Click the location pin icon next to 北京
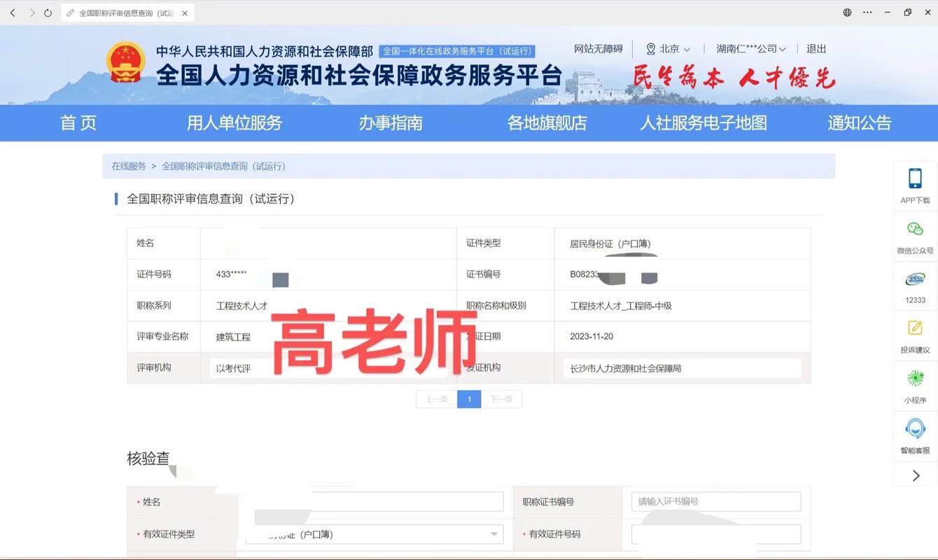The image size is (938, 560). tap(652, 49)
